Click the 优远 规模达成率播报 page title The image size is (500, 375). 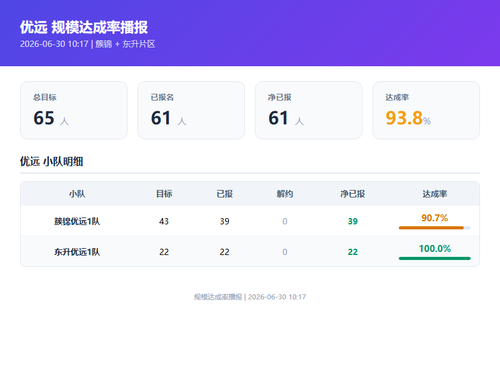pyautogui.click(x=84, y=27)
